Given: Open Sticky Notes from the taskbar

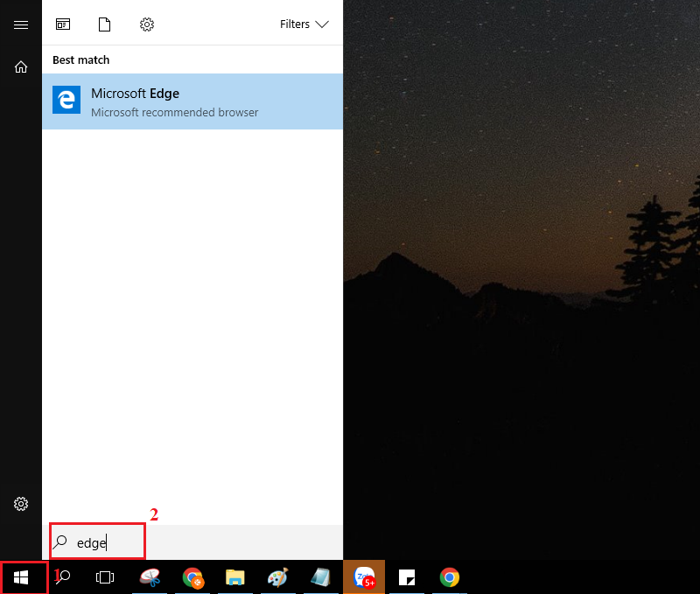Looking at the screenshot, I should click(406, 577).
